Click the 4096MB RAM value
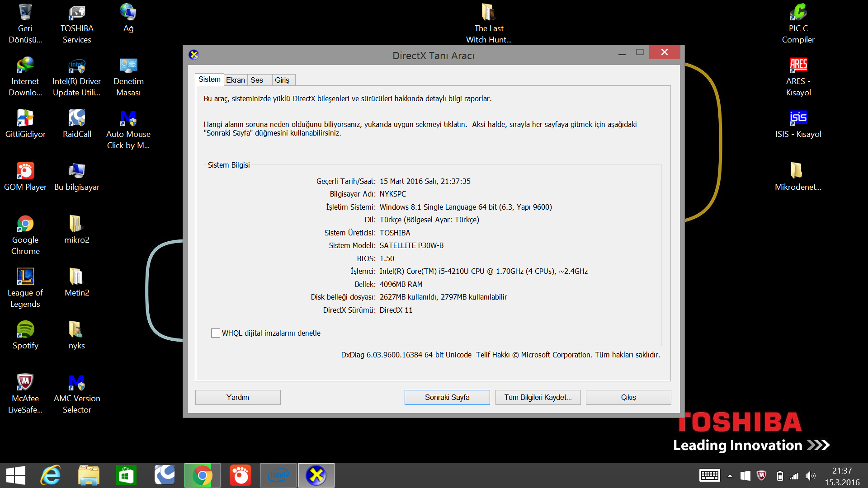 pyautogui.click(x=401, y=284)
